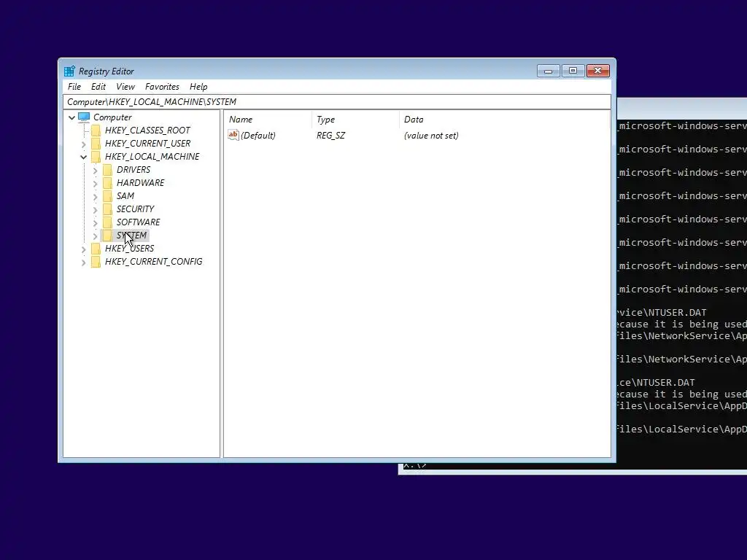The image size is (747, 560).
Task: Minimize the Registry Editor window
Action: click(549, 71)
